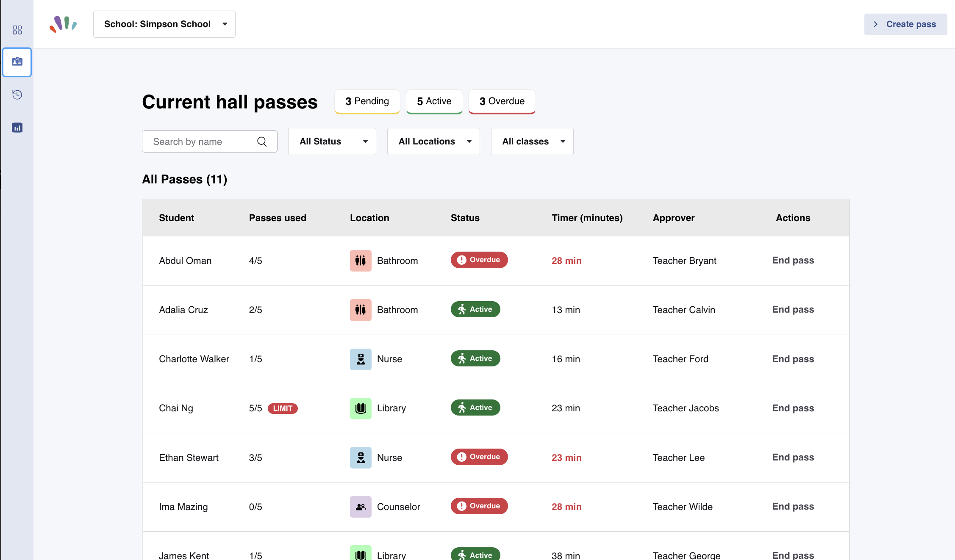Focus the Search by name field

coord(210,141)
